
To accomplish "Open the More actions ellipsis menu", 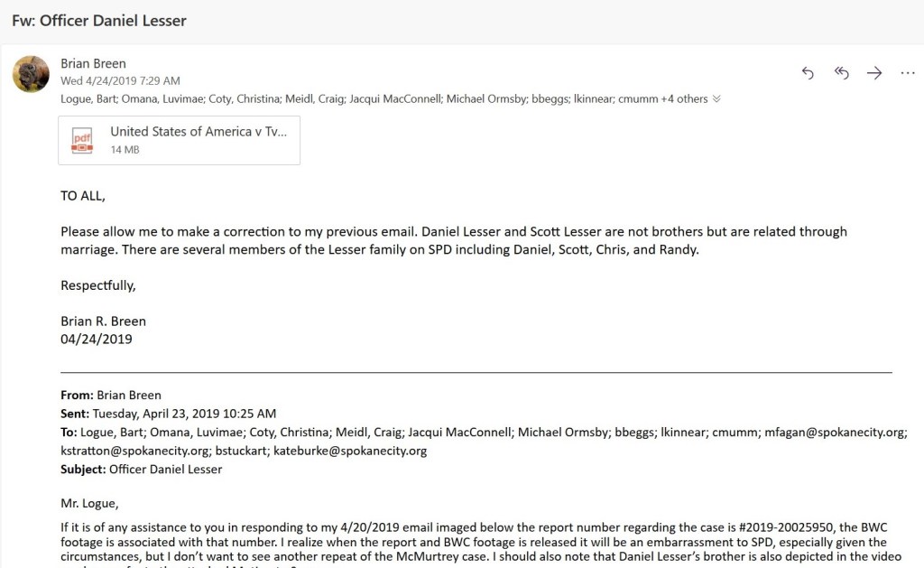I will pos(908,74).
